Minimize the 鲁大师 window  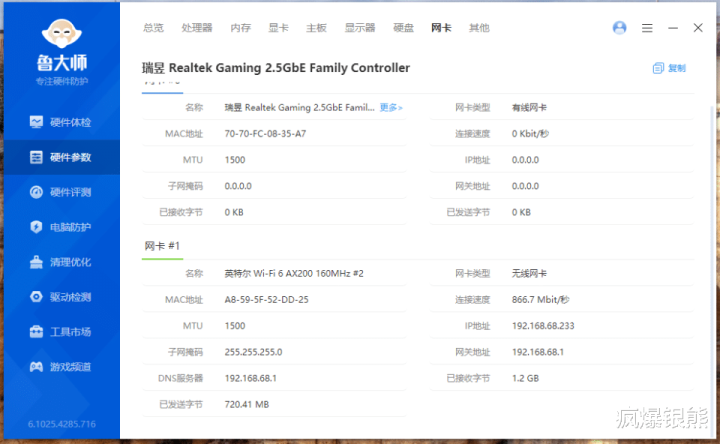[673, 28]
